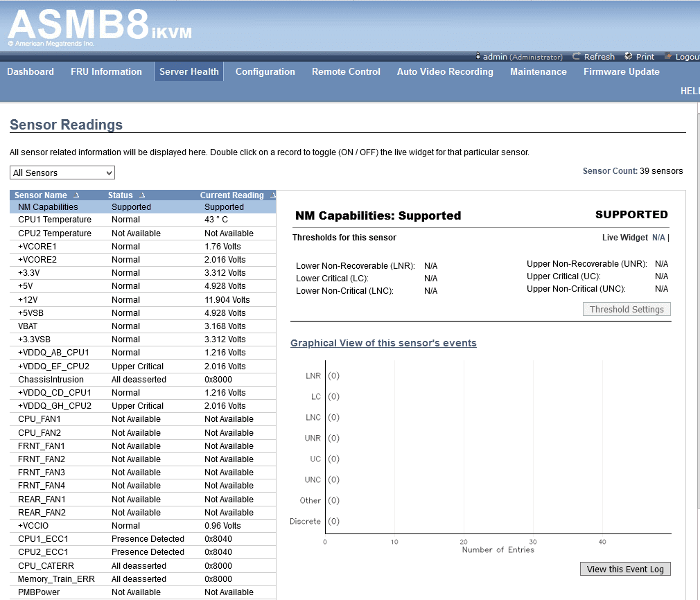This screenshot has width=700, height=600.
Task: Select the +5VSB sensor row
Action: (x=143, y=313)
